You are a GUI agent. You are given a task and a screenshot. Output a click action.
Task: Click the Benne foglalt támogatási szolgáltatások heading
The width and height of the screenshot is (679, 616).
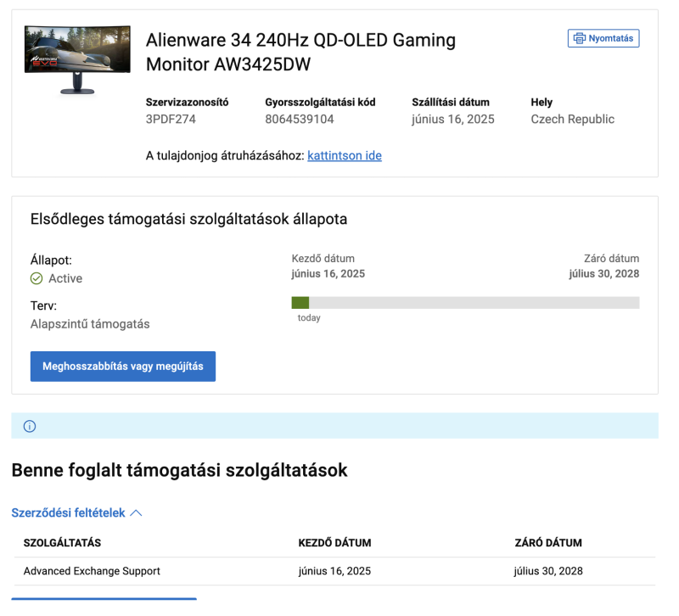[179, 470]
